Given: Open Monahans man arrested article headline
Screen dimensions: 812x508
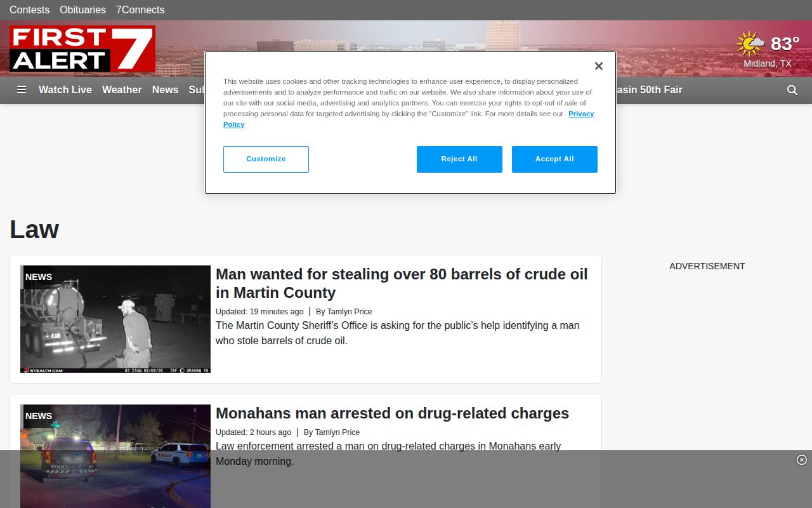Looking at the screenshot, I should pyautogui.click(x=392, y=413).
